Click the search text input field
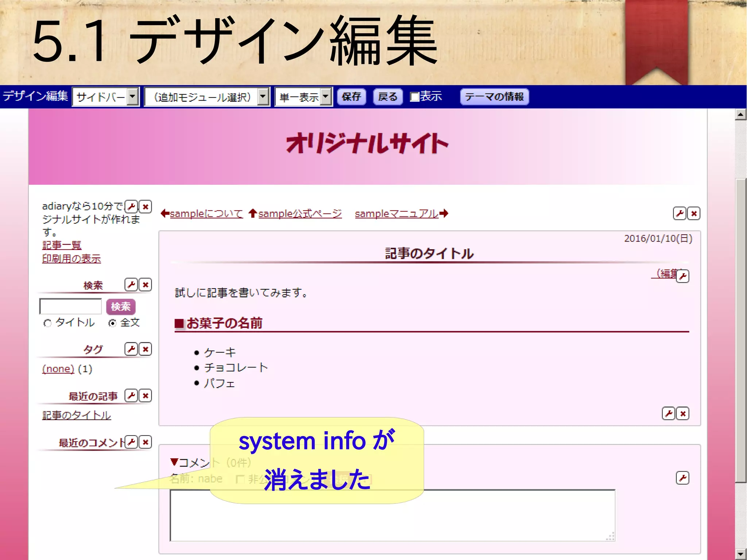Viewport: 747px width, 560px height. click(70, 306)
